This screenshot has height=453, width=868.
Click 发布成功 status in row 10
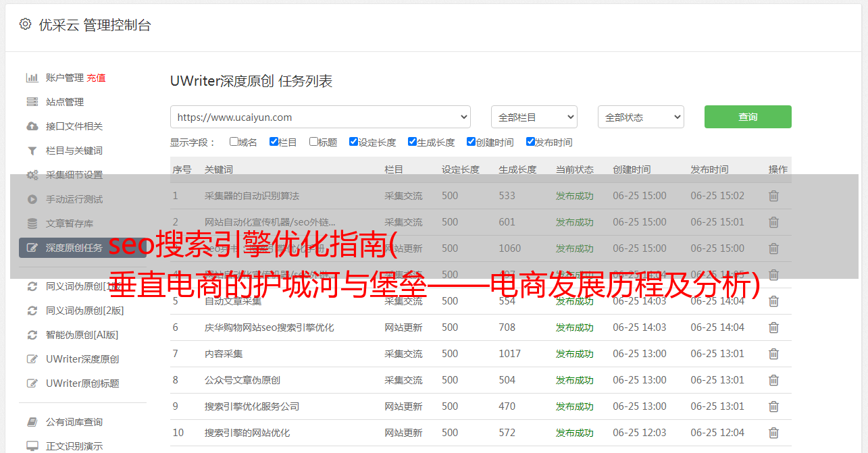pyautogui.click(x=575, y=433)
